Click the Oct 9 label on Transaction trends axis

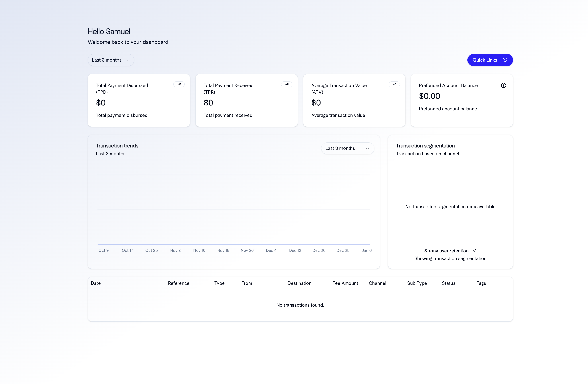click(103, 250)
